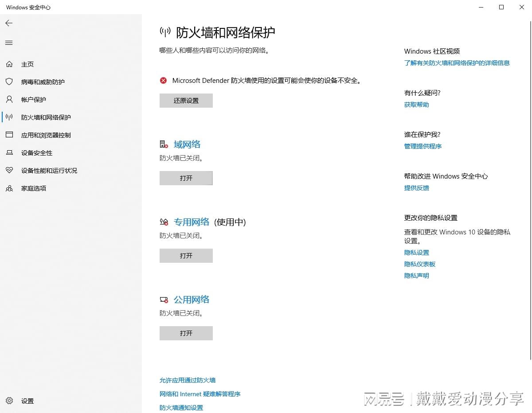Screen dimensions: 532x413
Task: Click the private network house icon
Action: pos(164,222)
